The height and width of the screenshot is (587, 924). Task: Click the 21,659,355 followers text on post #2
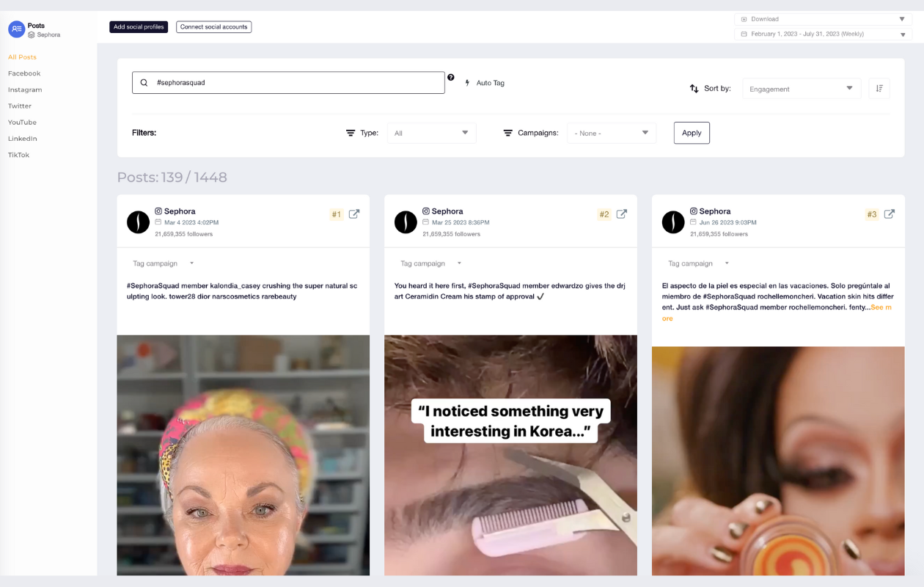pos(451,234)
